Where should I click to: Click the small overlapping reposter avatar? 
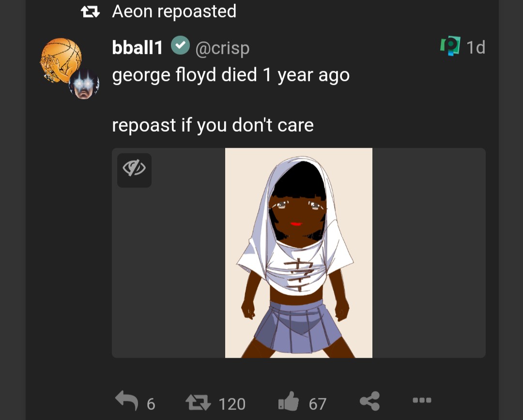click(84, 84)
